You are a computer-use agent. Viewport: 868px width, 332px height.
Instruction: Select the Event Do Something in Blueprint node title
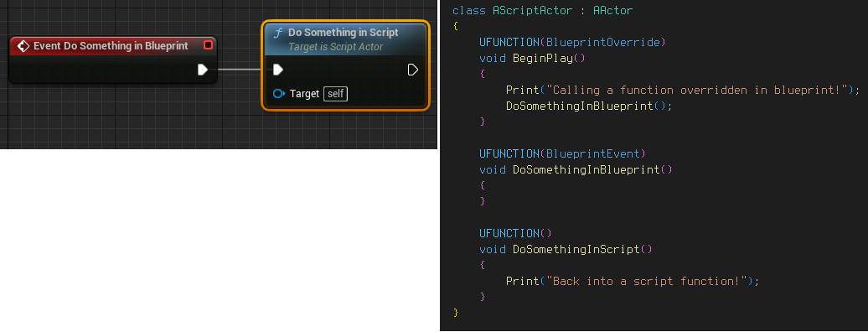111,45
